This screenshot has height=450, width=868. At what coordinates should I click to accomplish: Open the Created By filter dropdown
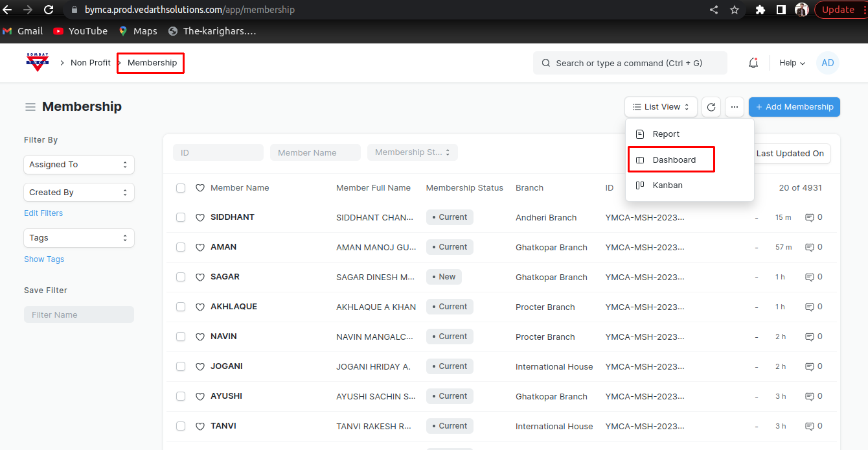79,193
